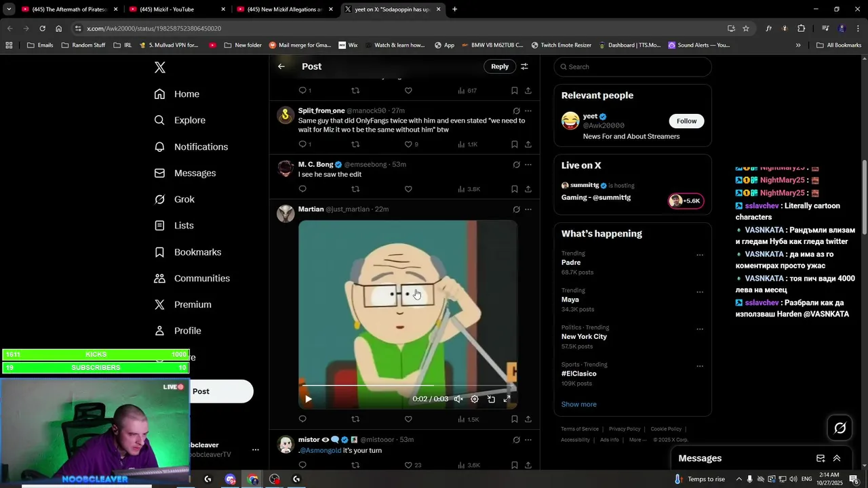
Task: Focus the X Search field
Action: (x=633, y=66)
